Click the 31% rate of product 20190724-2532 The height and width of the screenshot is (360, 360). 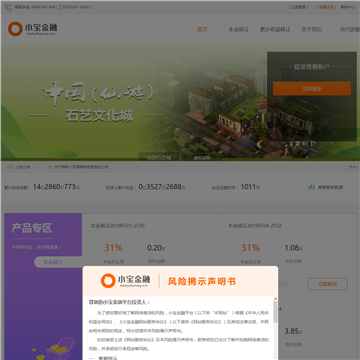(x=250, y=248)
